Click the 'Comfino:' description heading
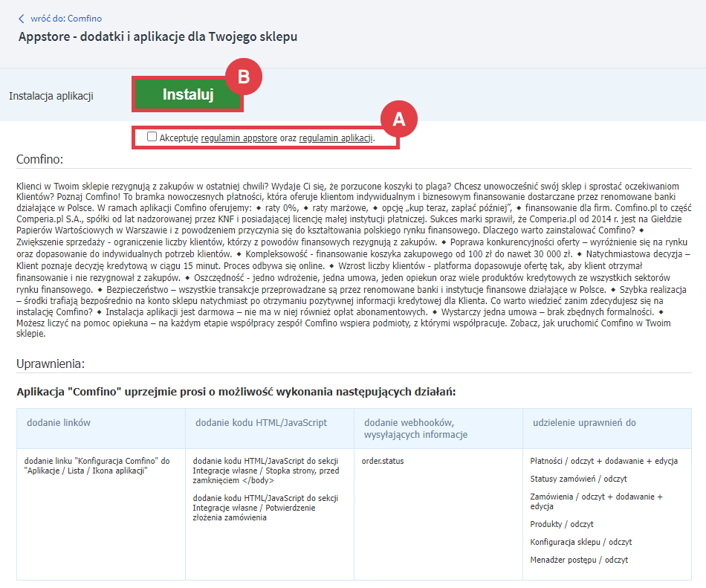 39,159
